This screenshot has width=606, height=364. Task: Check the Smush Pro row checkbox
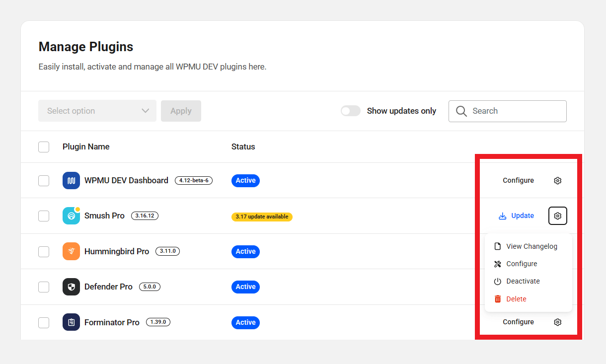(x=44, y=216)
